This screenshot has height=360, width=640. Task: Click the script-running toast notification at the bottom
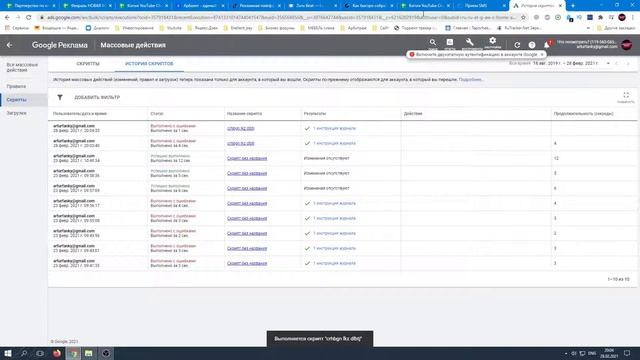coord(320,339)
